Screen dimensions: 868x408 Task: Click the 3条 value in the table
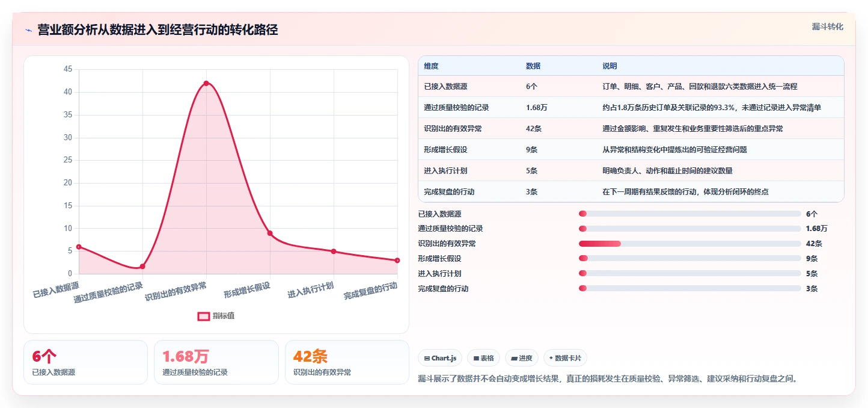pyautogui.click(x=531, y=192)
